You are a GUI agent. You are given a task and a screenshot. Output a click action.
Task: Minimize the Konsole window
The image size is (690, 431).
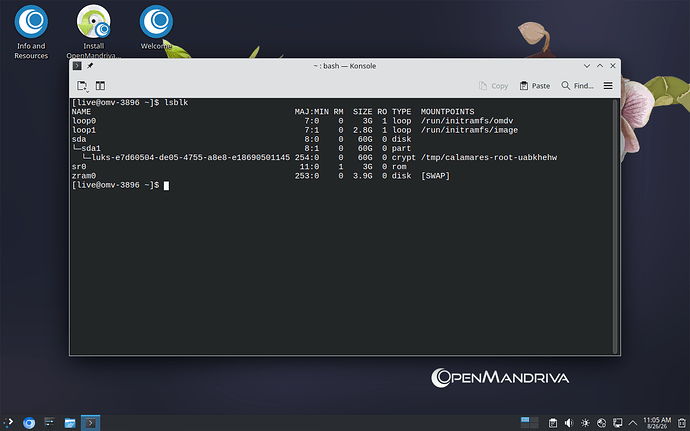click(x=587, y=66)
